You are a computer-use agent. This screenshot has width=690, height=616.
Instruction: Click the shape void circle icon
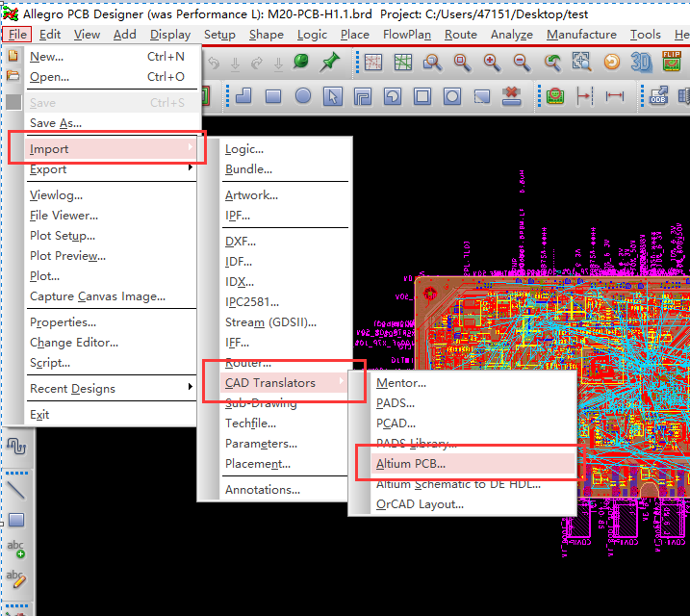click(452, 96)
